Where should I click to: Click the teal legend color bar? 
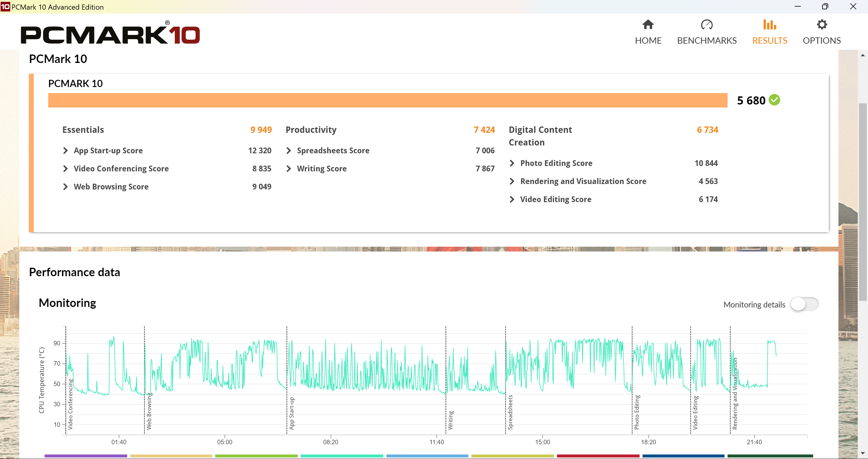click(x=342, y=456)
